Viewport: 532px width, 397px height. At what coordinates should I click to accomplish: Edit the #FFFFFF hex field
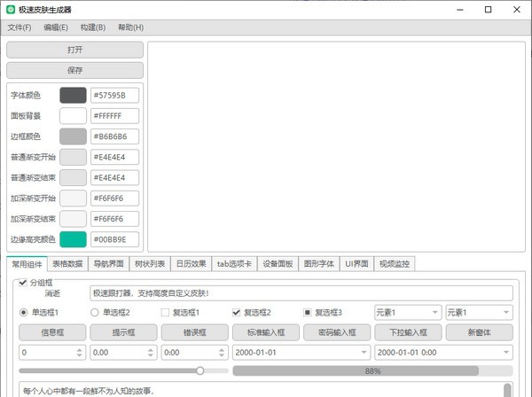tap(114, 116)
